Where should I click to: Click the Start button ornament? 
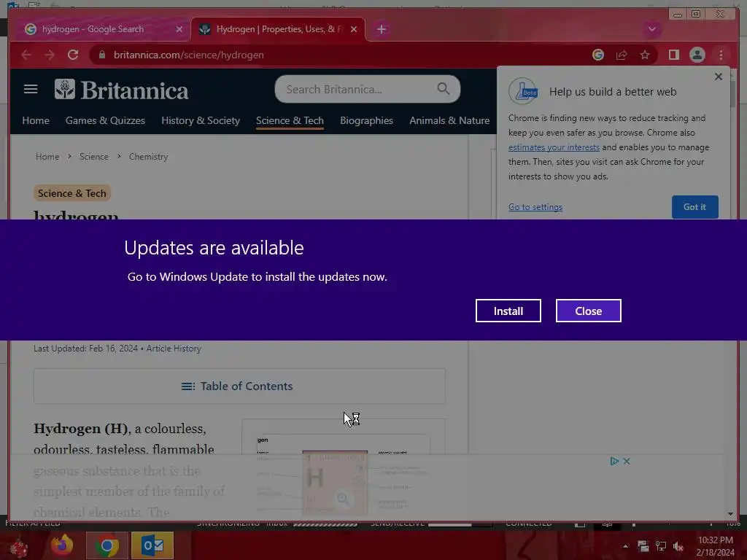coord(18,547)
